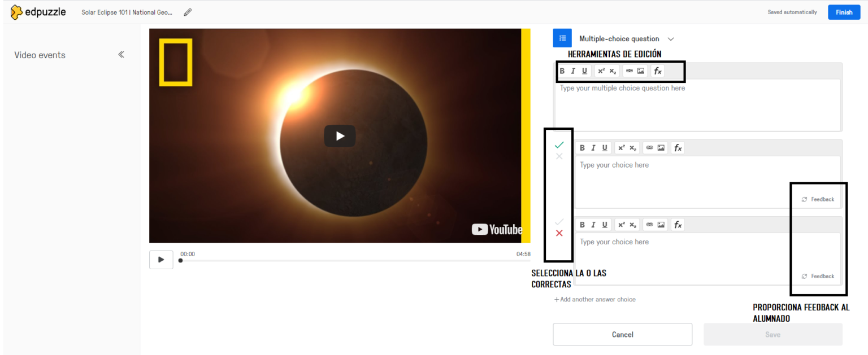Cancel the question creation
The width and height of the screenshot is (868, 355).
622,335
